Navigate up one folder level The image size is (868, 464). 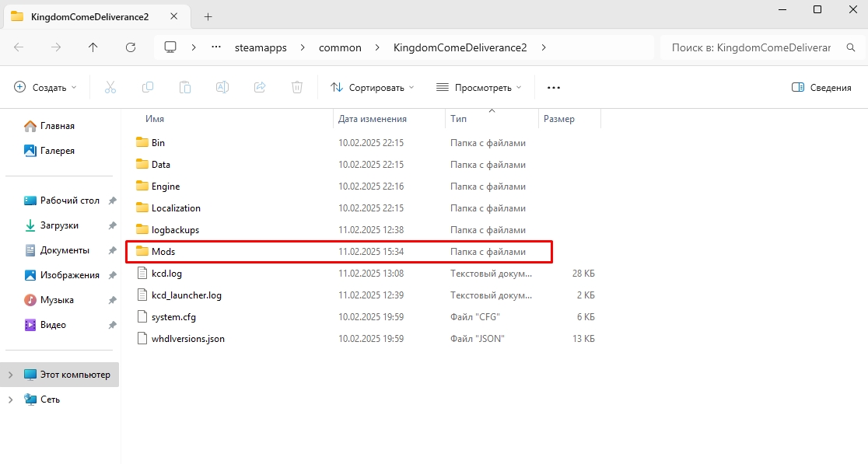pos(93,47)
